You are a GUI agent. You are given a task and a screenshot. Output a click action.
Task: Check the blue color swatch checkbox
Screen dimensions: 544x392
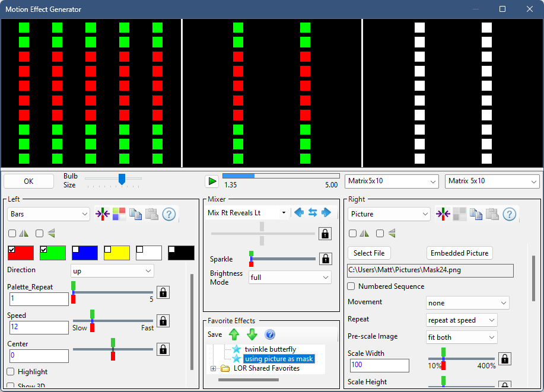75,250
